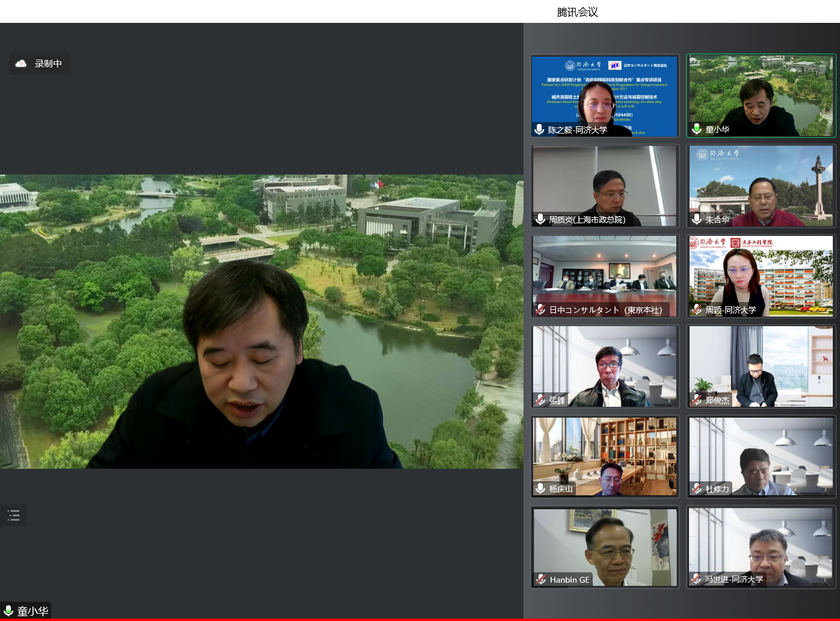Select the Hanbin GE video thumbnail
The image size is (840, 621).
[605, 546]
